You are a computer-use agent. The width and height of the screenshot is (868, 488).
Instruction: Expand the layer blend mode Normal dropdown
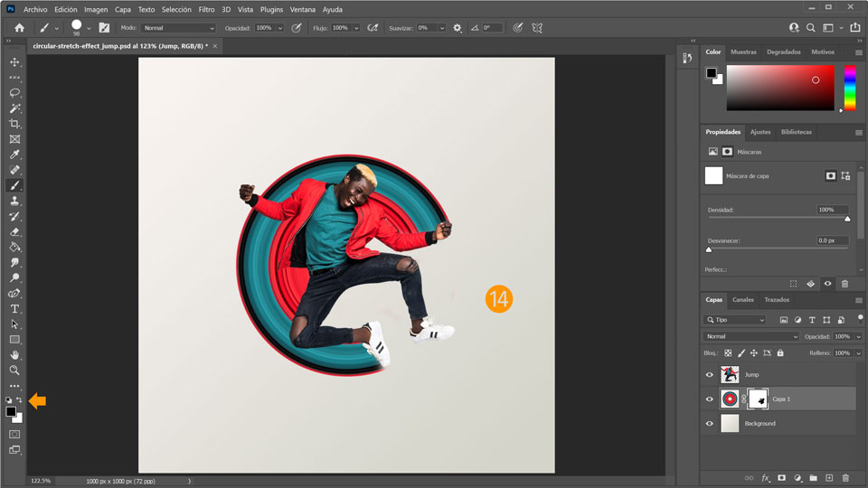click(x=751, y=336)
